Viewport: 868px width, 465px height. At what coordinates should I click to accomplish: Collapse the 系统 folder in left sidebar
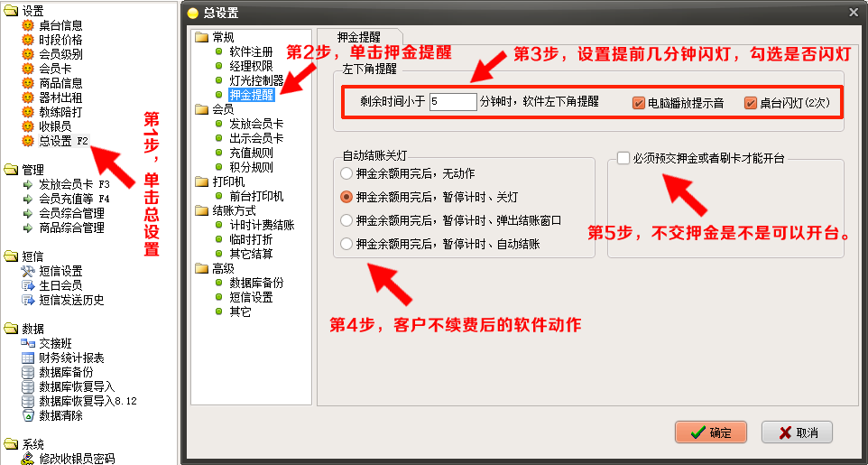pos(11,444)
